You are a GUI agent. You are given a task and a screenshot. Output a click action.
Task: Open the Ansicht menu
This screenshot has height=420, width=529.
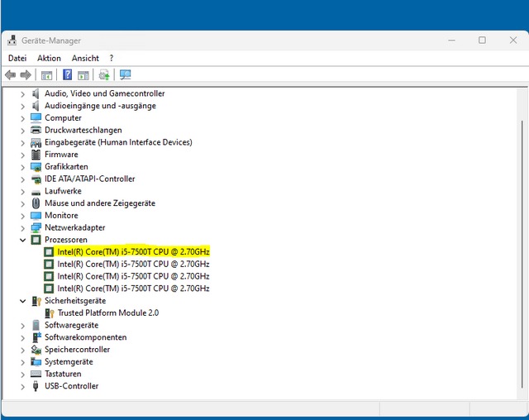tap(85, 59)
